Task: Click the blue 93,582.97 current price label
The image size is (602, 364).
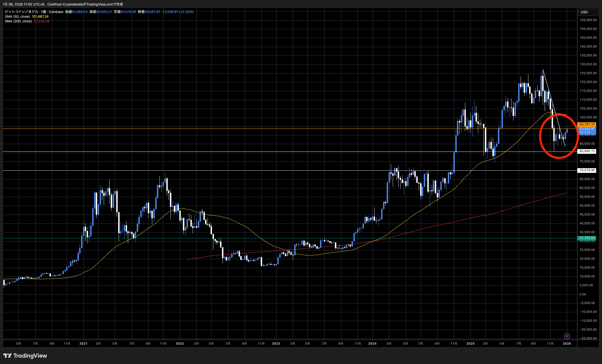Action: tap(587, 129)
